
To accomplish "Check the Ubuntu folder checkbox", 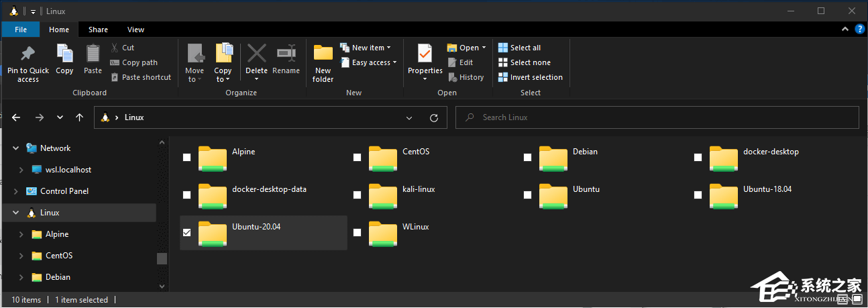I will coord(527,195).
